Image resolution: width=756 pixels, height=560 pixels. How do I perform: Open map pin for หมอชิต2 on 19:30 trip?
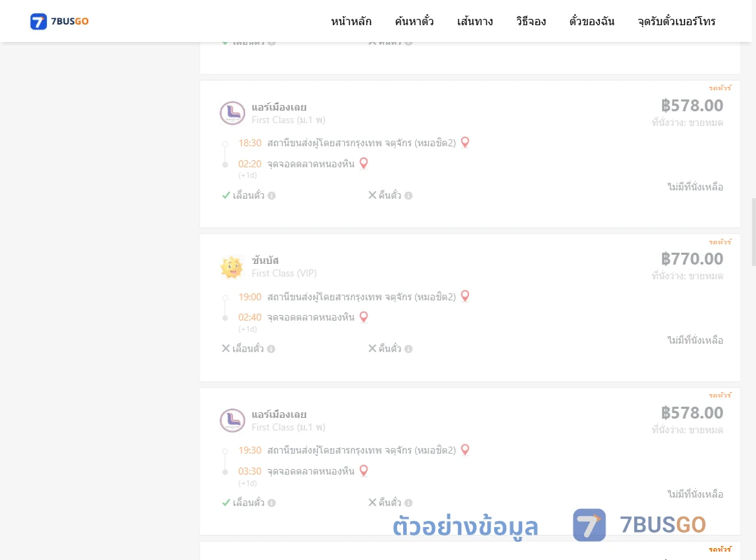tap(465, 449)
